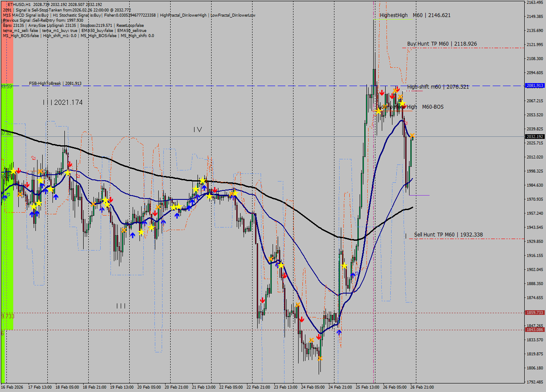Click the blue up arrow below 1843.086 line
This screenshot has height=392, width=546.
click(339, 332)
